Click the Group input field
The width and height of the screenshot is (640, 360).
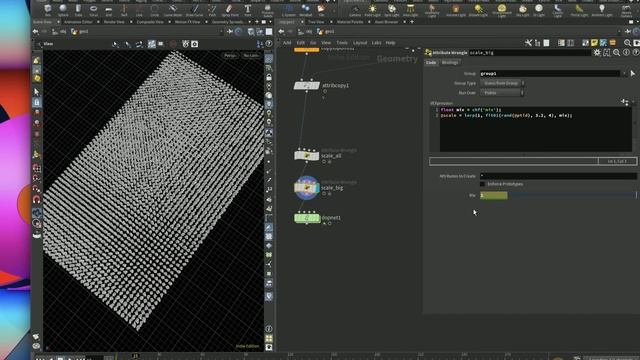coord(550,73)
